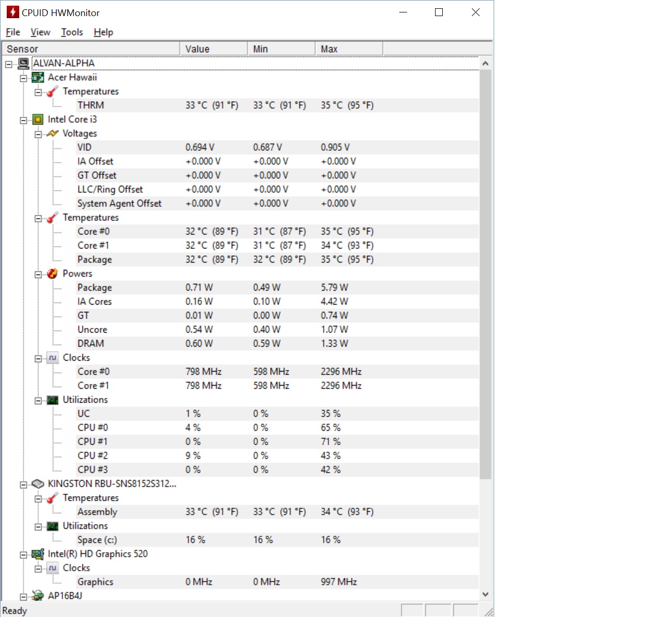Collapse Temperatures under Intel Core i3

[38, 218]
